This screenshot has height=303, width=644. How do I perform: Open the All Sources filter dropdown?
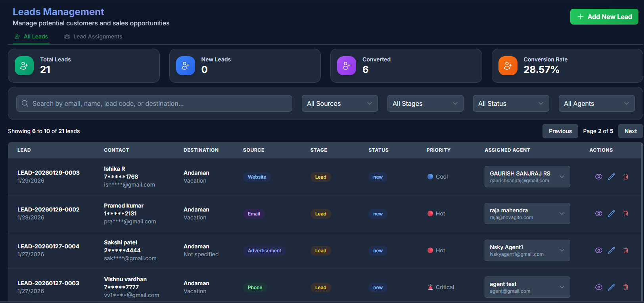click(339, 103)
